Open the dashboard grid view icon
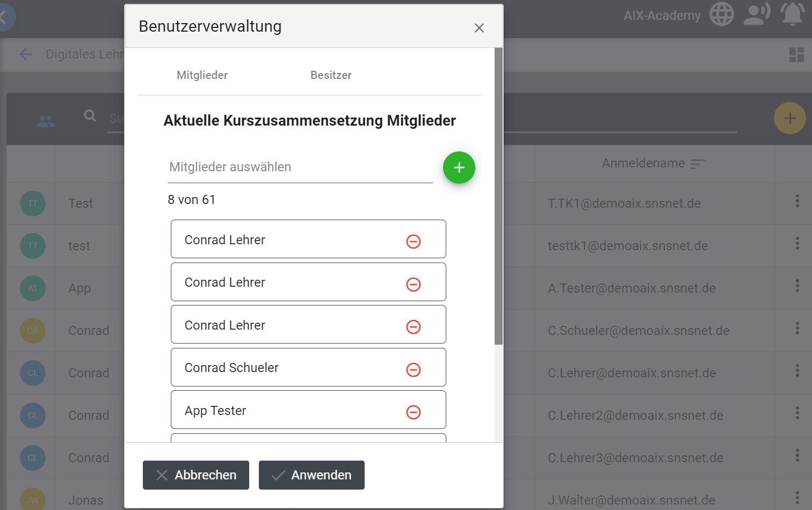Viewport: 812px width, 510px height. [796, 55]
